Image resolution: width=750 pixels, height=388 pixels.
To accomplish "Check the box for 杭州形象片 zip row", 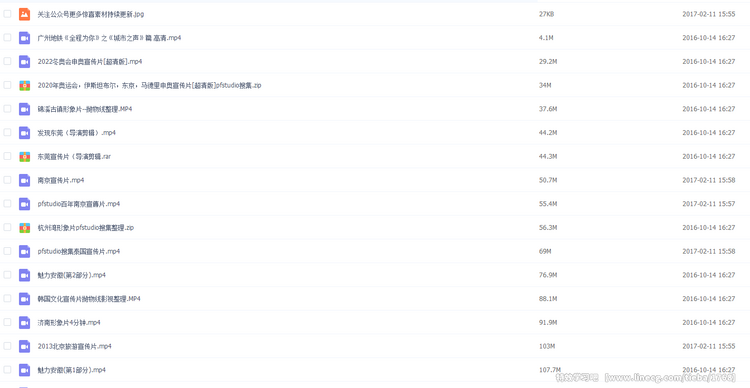I will 7,227.
